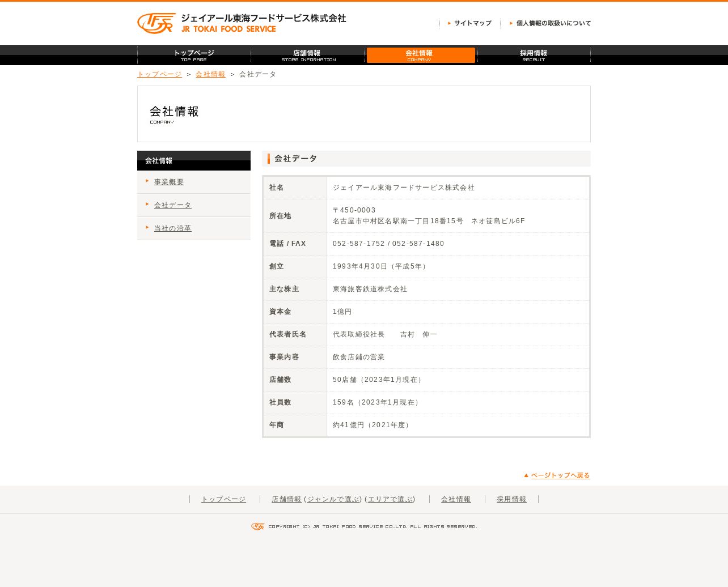Open 会社データ in the sidebar menu

pos(173,205)
